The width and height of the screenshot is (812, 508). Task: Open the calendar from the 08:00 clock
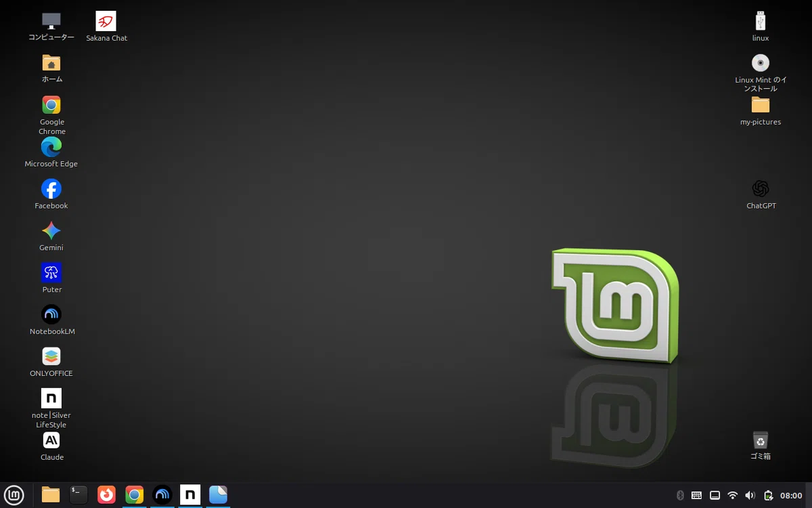click(791, 496)
